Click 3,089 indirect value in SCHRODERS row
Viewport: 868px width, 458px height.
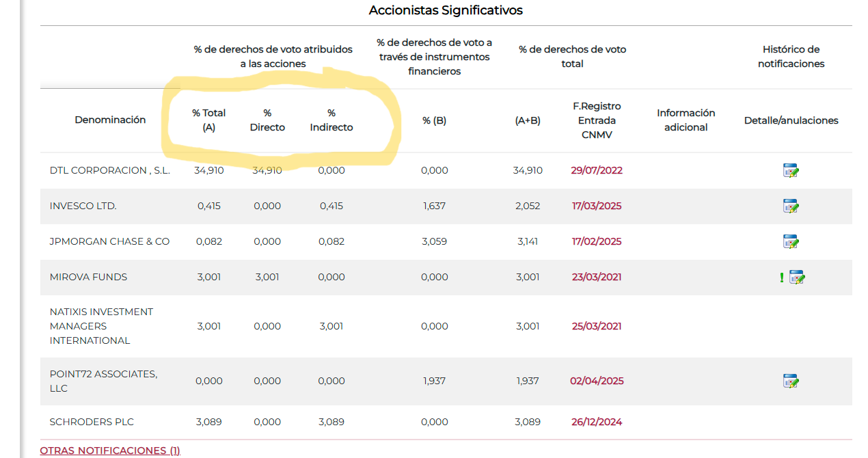tap(331, 422)
